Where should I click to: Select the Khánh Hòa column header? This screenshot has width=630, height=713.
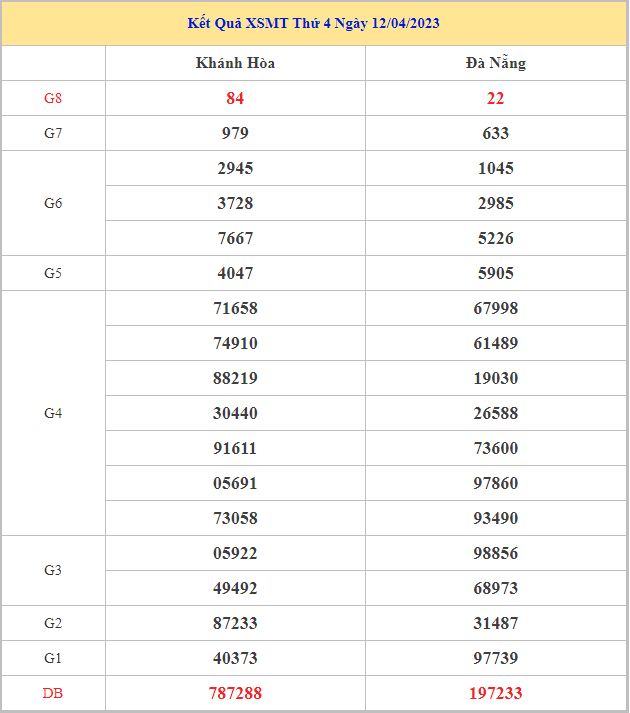click(235, 63)
